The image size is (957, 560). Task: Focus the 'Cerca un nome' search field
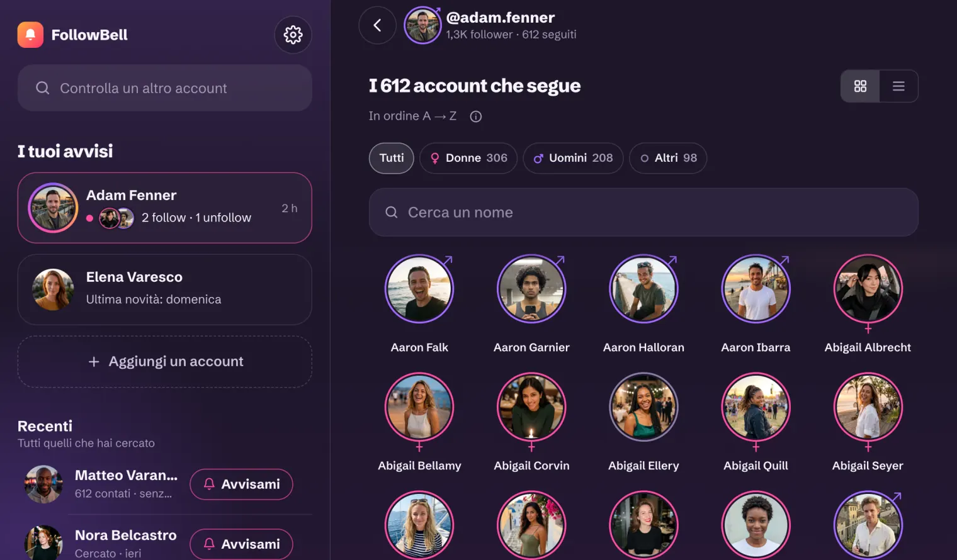pos(643,213)
